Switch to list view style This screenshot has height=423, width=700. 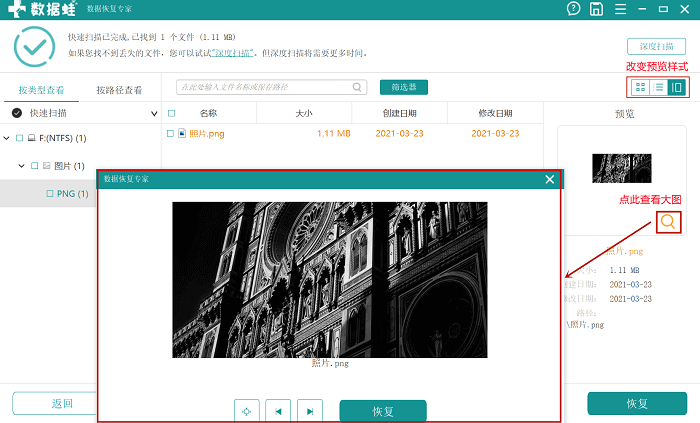pos(658,87)
